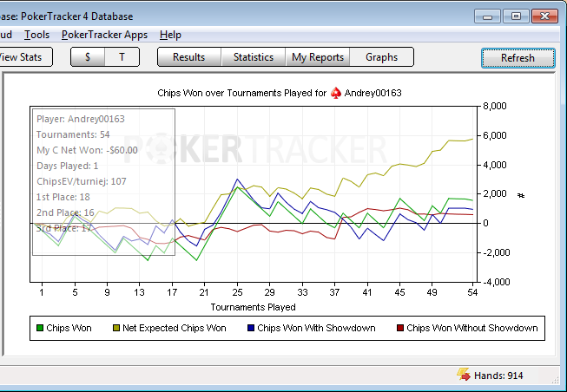Open the Results tab
567x392 pixels.
tap(188, 57)
